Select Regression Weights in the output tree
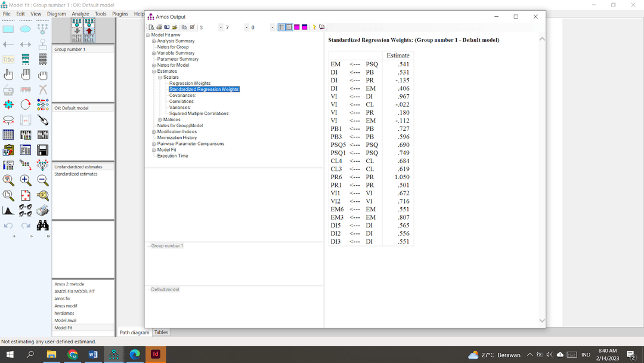Image resolution: width=644 pixels, height=363 pixels. [x=190, y=84]
